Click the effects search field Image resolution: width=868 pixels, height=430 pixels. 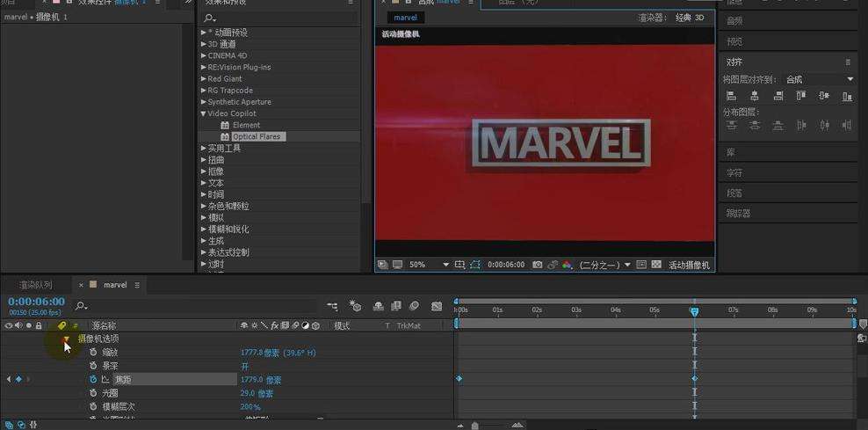278,18
